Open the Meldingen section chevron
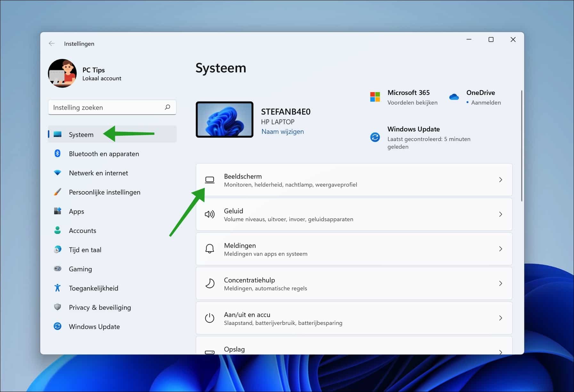The width and height of the screenshot is (574, 392). pyautogui.click(x=500, y=249)
